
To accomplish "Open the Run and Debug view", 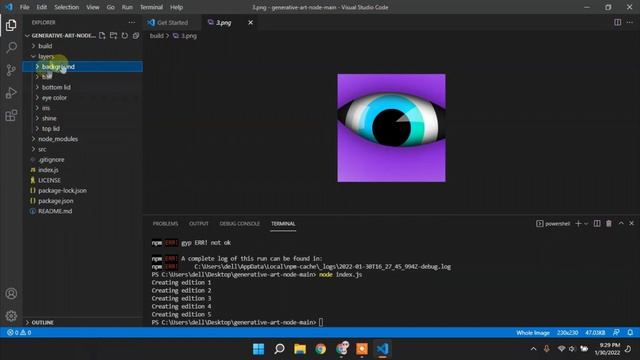I will coord(11,93).
